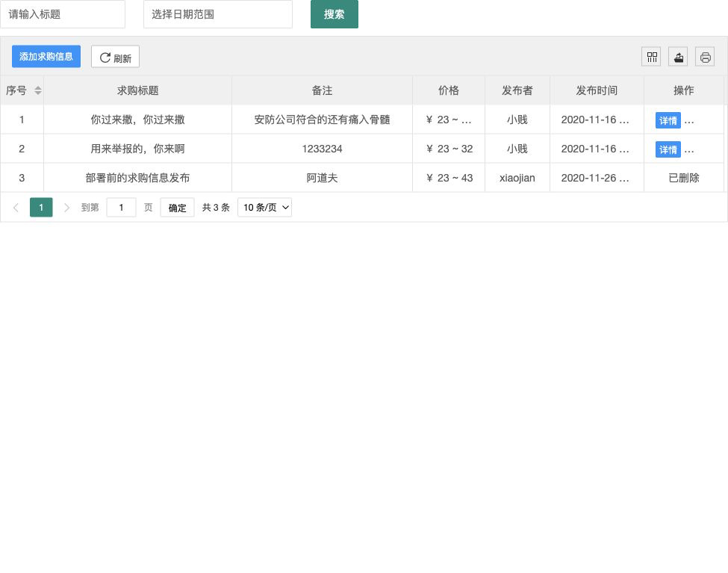Click the 发布时间 column header
This screenshot has height=573, width=728.
(597, 90)
